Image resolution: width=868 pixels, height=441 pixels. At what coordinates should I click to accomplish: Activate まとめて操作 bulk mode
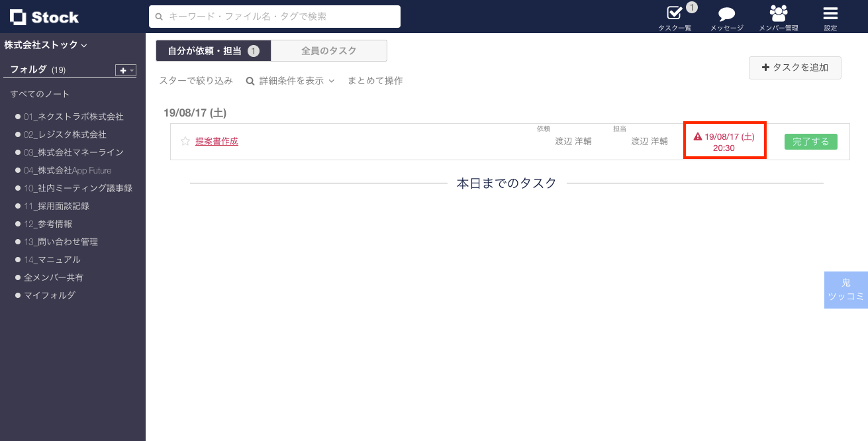click(x=375, y=80)
